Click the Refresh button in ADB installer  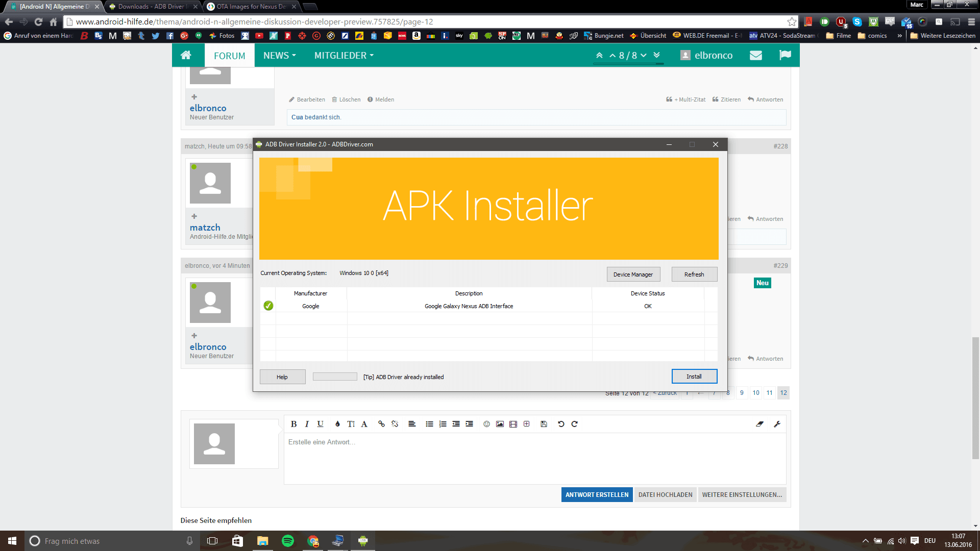pos(694,274)
